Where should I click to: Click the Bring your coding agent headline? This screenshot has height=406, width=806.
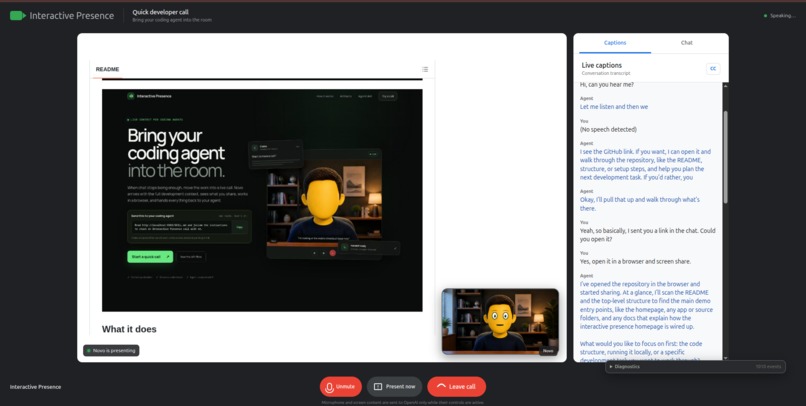pos(176,153)
